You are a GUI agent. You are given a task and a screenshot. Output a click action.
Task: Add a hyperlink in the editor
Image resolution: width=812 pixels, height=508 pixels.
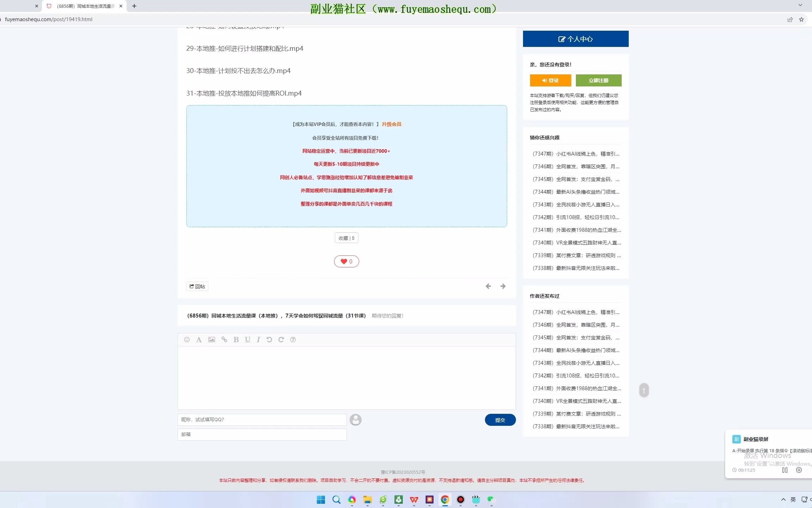tap(224, 339)
